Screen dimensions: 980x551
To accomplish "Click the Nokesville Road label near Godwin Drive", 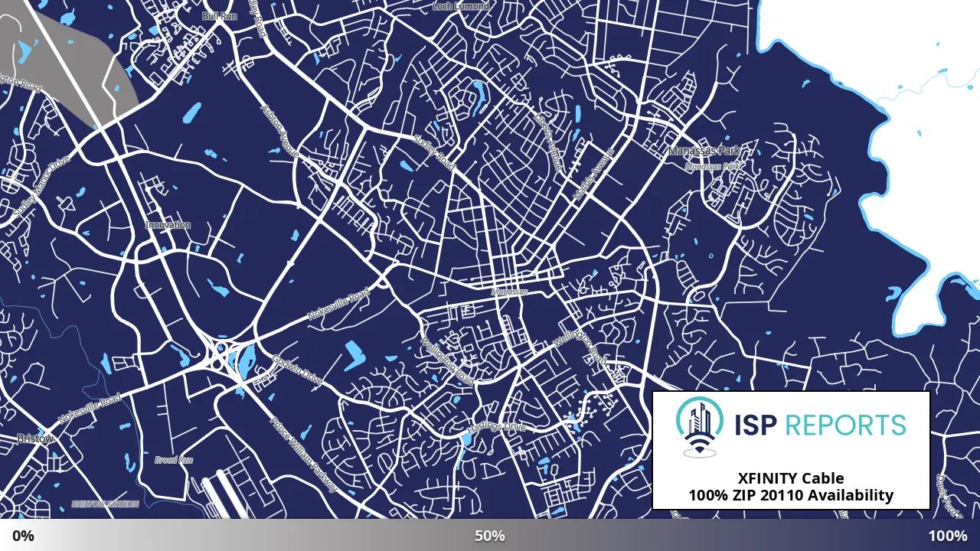I will coord(338,305).
